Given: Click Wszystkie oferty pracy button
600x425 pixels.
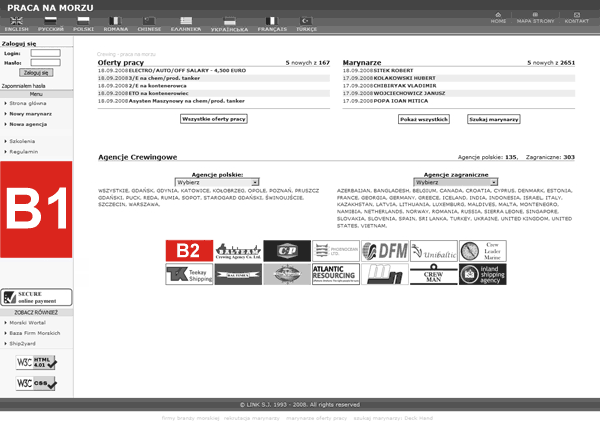Looking at the screenshot, I should pos(214,119).
